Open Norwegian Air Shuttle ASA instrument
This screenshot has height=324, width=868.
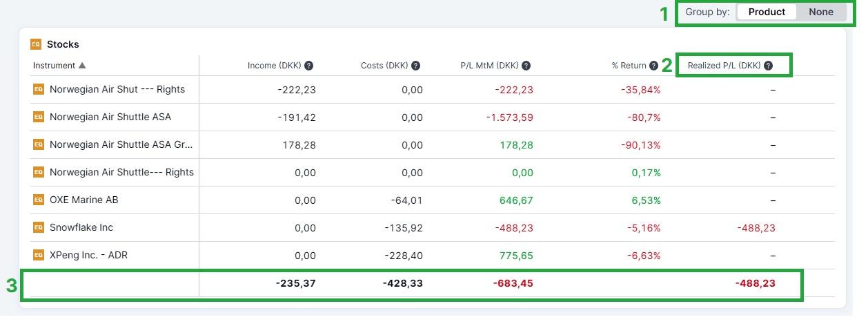point(110,117)
